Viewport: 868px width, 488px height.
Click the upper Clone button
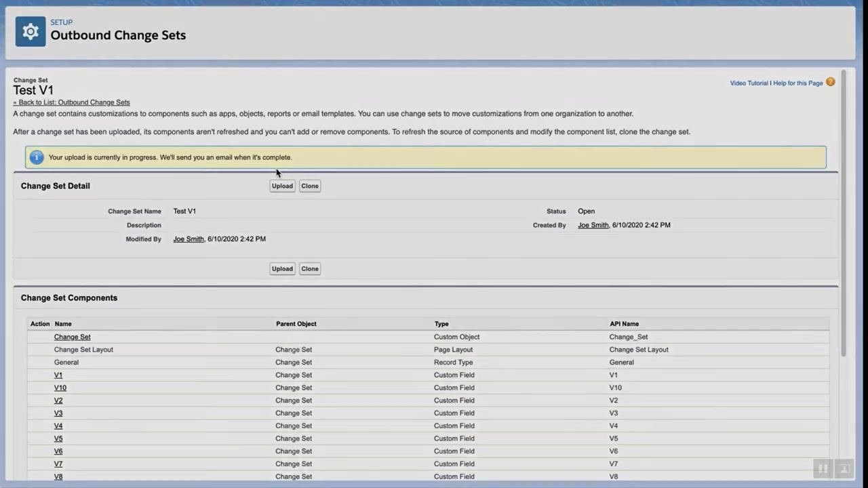point(310,186)
